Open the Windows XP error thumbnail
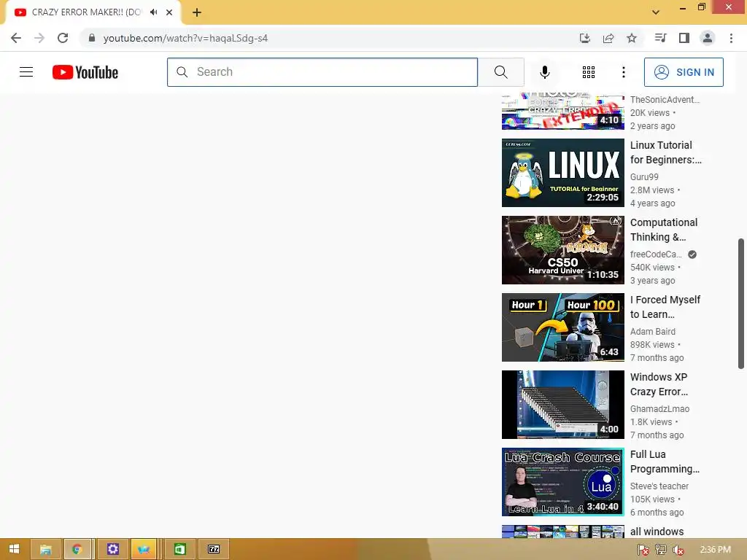The width and height of the screenshot is (747, 560). [562, 405]
